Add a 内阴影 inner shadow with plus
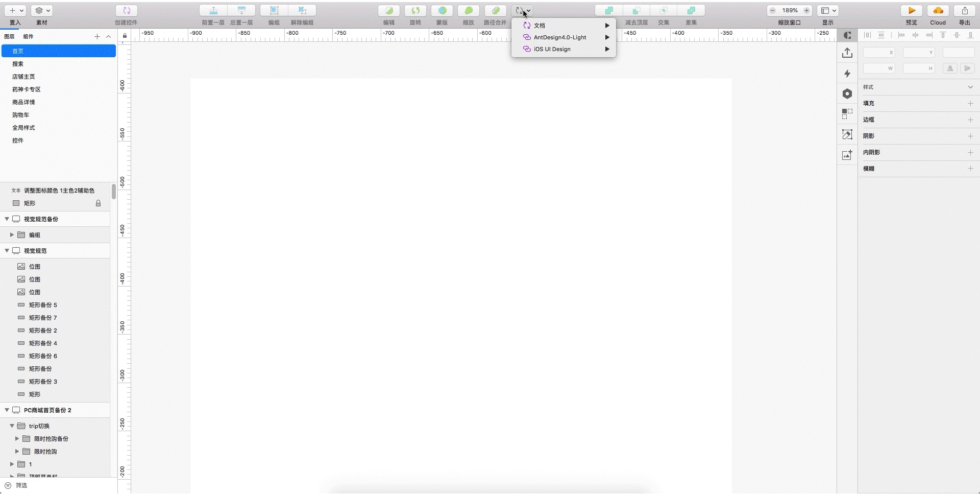The width and height of the screenshot is (980, 495). click(970, 153)
